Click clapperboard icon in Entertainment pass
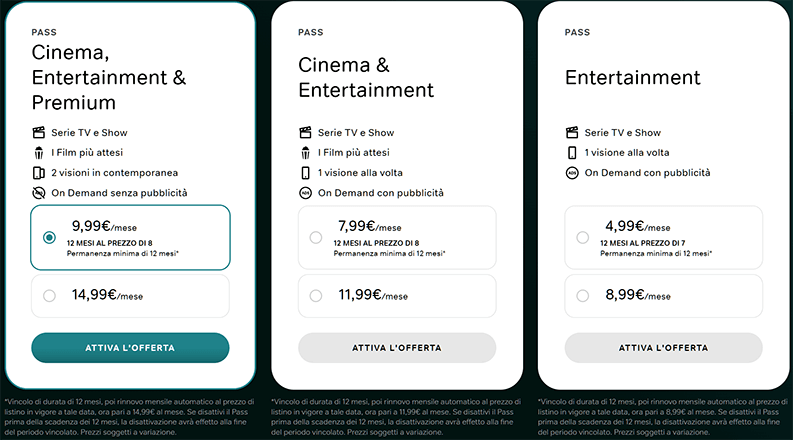The image size is (793, 440). [572, 133]
